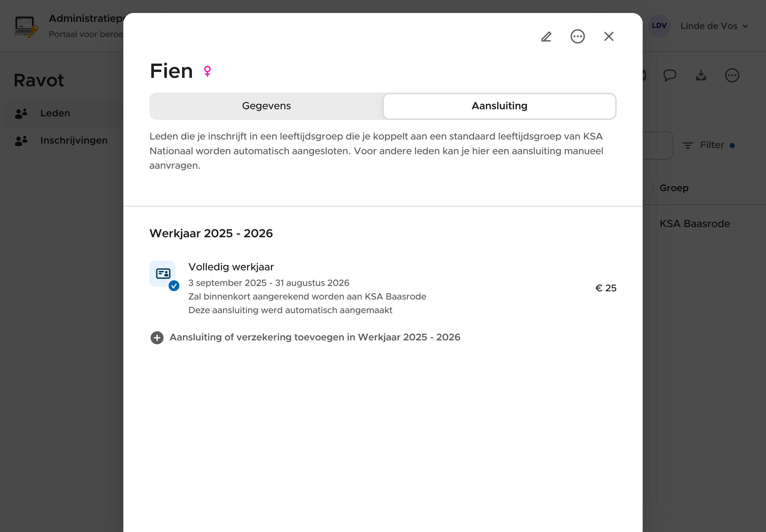This screenshot has height=532, width=766.
Task: Open Volledig werkjaar membership entry
Action: click(x=231, y=267)
